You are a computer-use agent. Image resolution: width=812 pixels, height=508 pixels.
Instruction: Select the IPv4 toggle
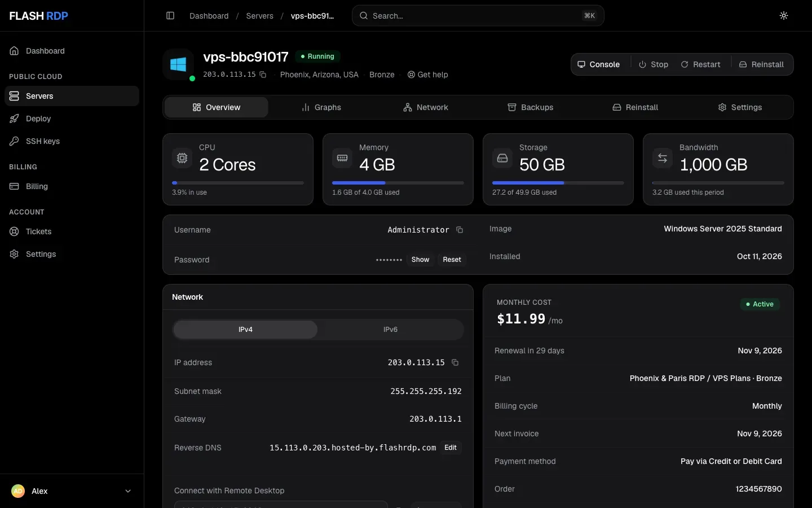pos(245,330)
